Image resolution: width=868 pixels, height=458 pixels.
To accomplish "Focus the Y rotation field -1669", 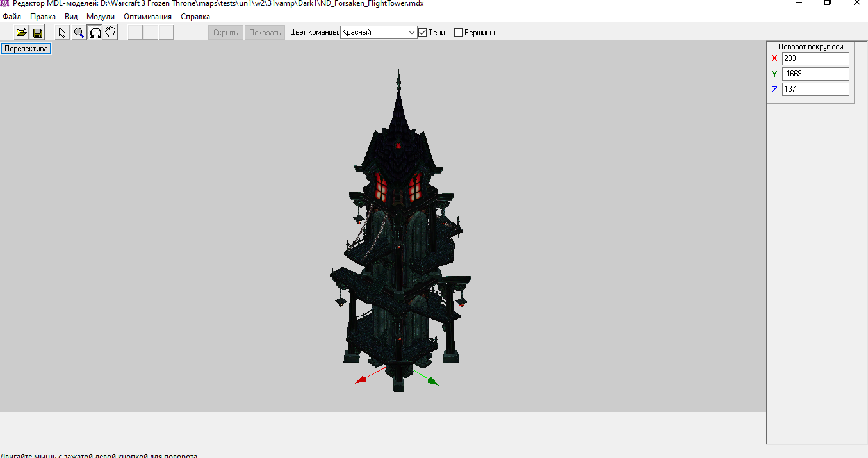I will [x=815, y=74].
